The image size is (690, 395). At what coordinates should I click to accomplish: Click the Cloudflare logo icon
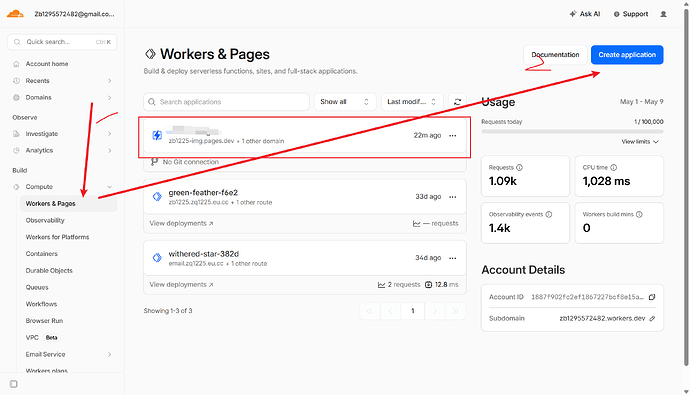[x=15, y=14]
